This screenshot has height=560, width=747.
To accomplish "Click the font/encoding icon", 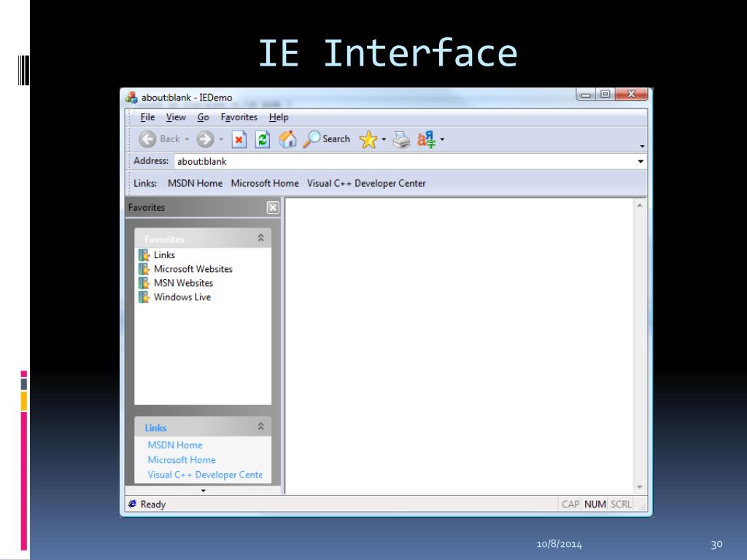I will (426, 139).
